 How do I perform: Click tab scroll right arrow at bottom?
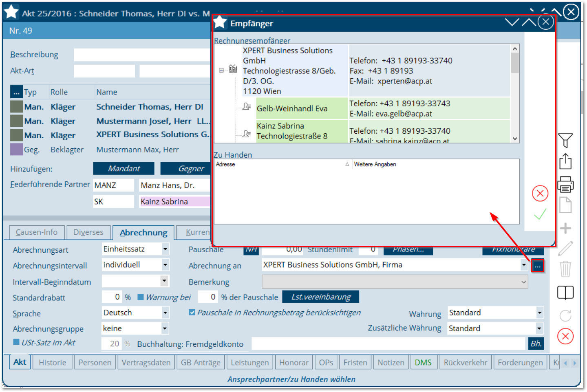(575, 363)
